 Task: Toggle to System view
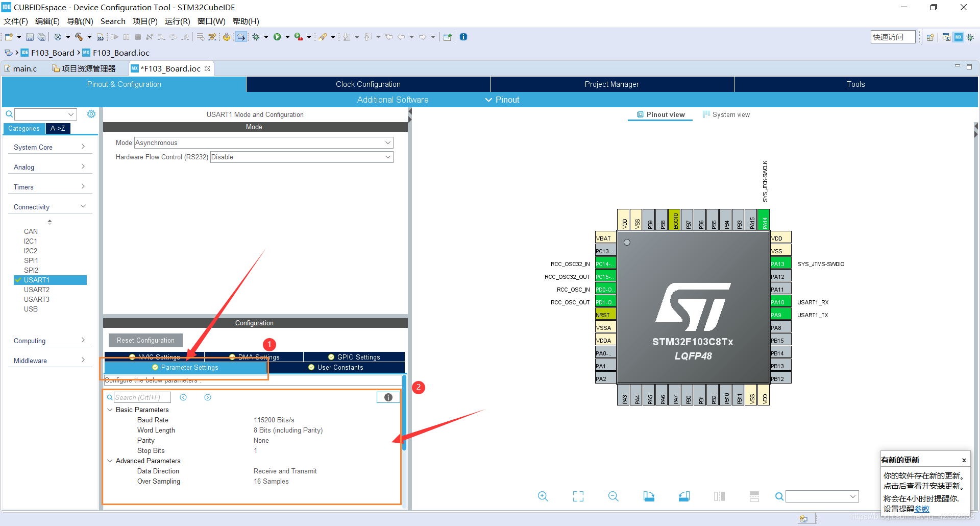pyautogui.click(x=726, y=114)
